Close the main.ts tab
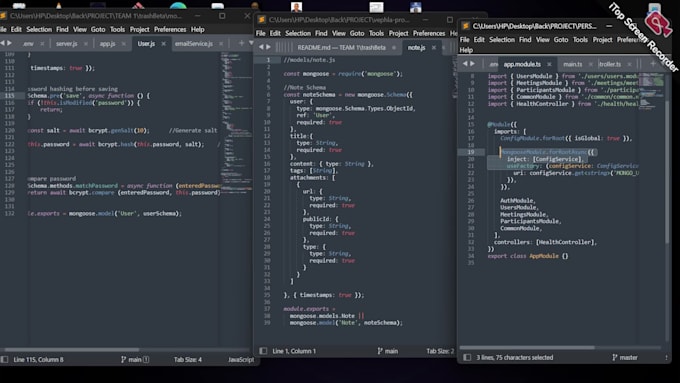 coord(590,64)
